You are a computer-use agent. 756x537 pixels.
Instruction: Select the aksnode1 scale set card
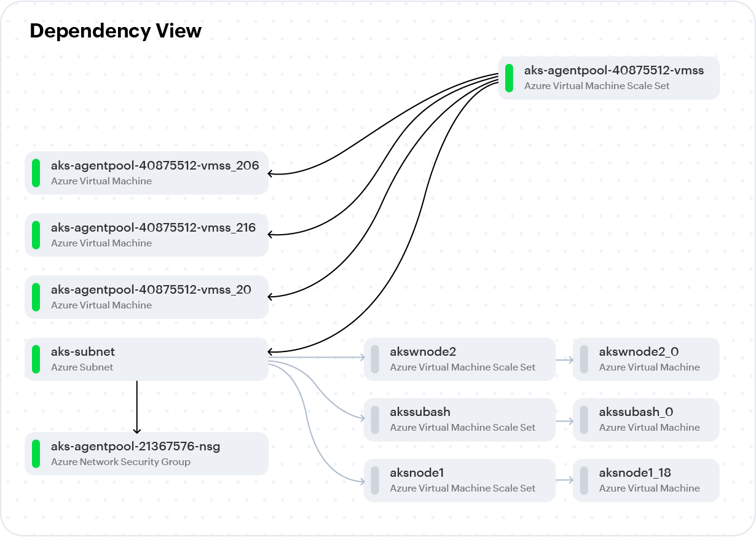click(x=459, y=480)
